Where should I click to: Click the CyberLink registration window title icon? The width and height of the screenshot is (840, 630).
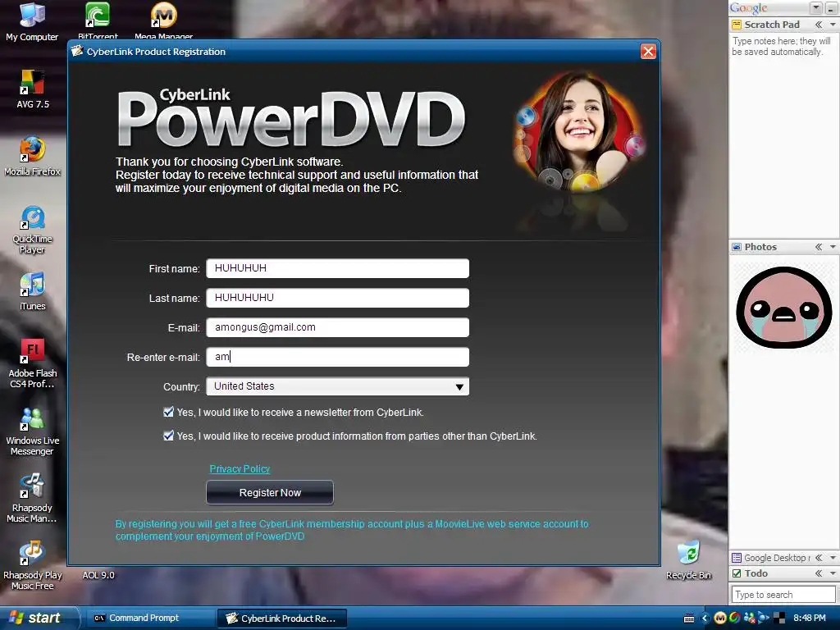coord(78,52)
